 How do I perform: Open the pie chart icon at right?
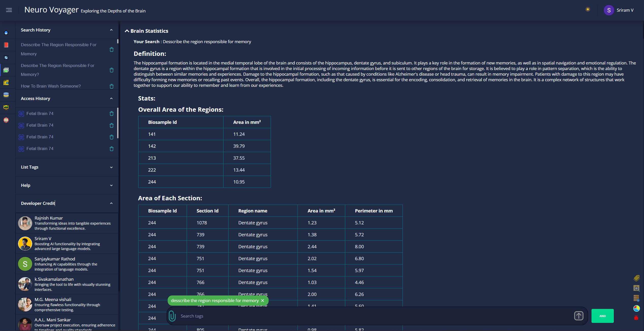coord(636,308)
